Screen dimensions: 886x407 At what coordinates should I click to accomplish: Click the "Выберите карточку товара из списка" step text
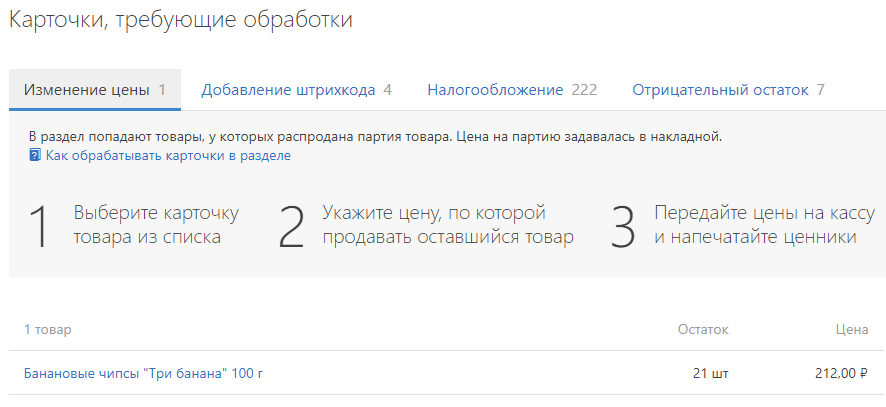[x=156, y=225]
